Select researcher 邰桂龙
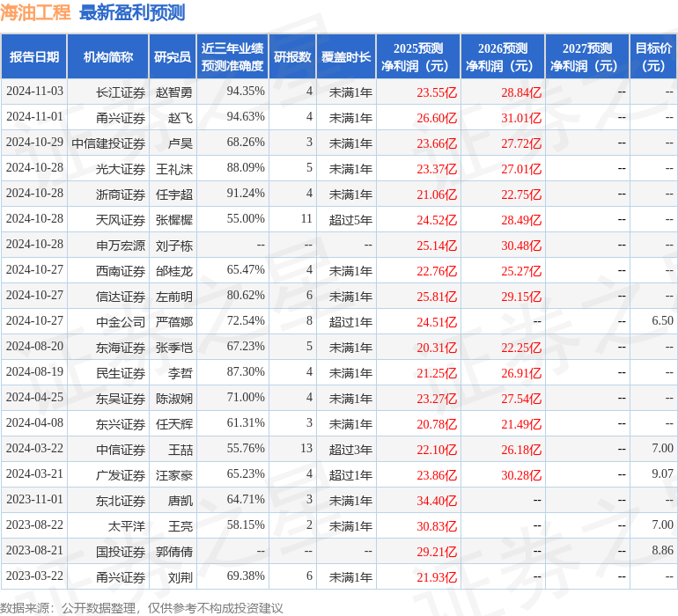678x616 pixels. click(173, 271)
